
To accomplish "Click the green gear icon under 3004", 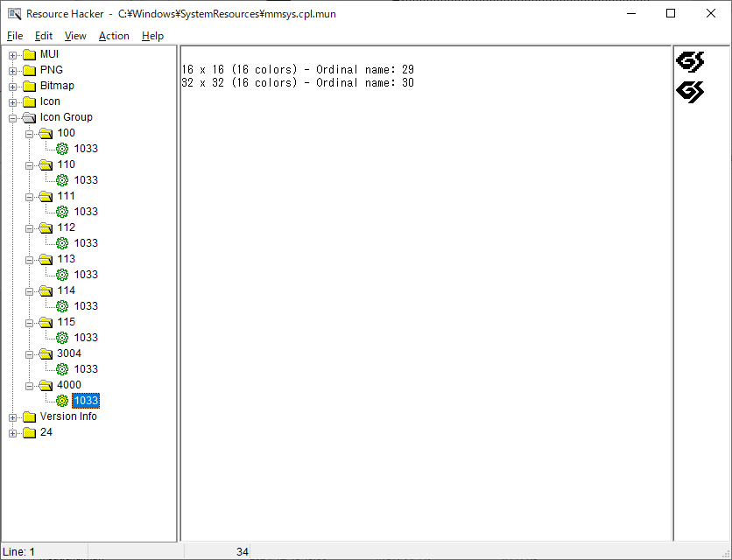I will (62, 369).
